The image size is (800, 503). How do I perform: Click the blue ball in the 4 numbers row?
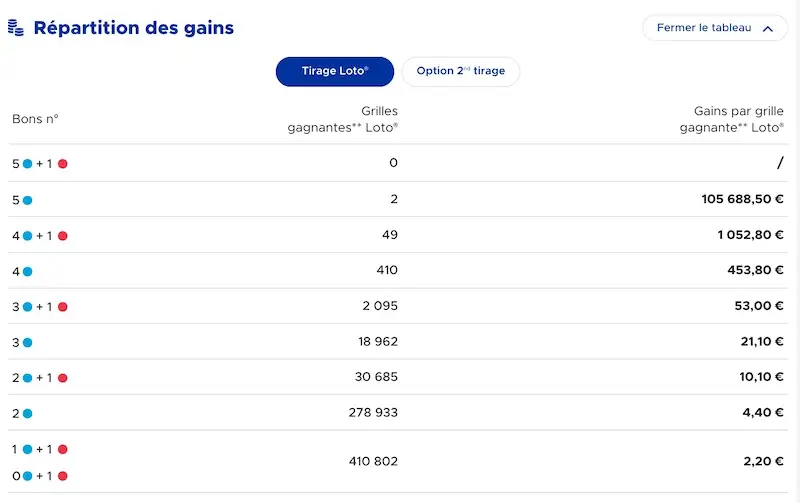click(x=28, y=271)
